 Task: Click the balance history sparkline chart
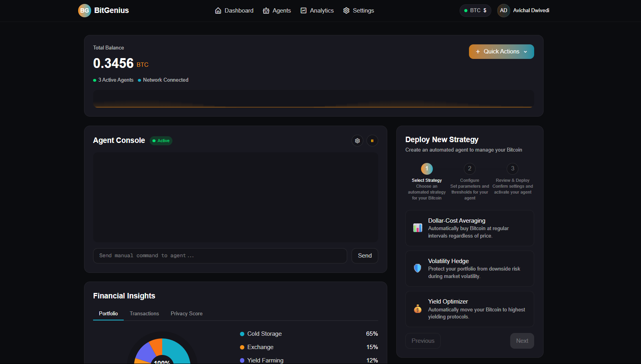pyautogui.click(x=313, y=99)
